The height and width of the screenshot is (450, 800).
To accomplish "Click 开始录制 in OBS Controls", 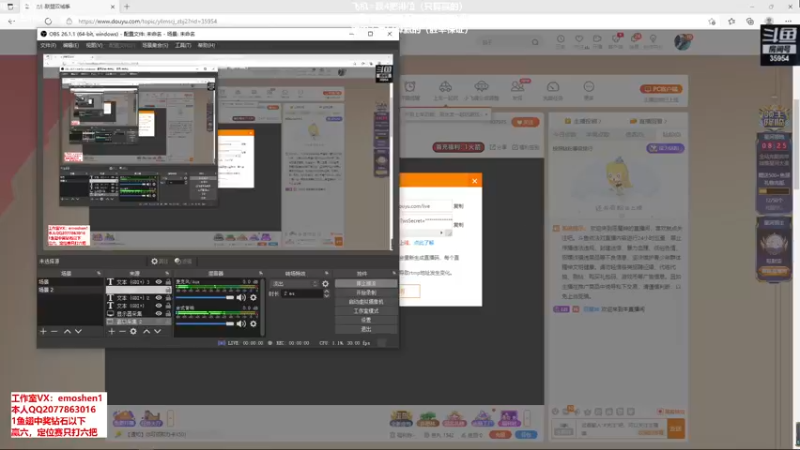I will pyautogui.click(x=366, y=292).
